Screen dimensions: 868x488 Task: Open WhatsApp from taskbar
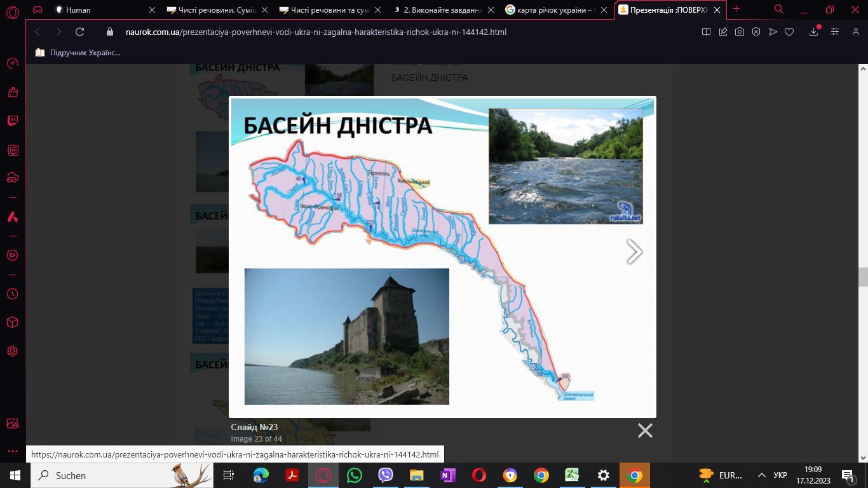(355, 475)
